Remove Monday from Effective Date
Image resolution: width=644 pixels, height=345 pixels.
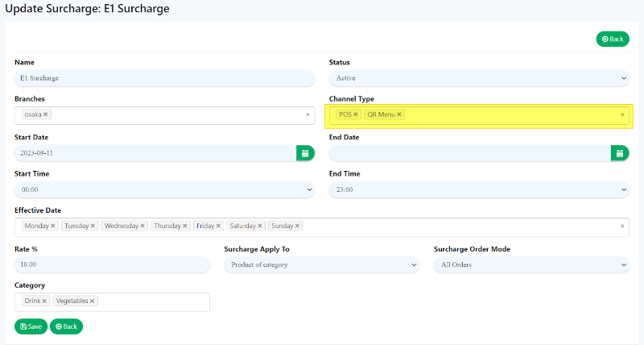click(53, 226)
